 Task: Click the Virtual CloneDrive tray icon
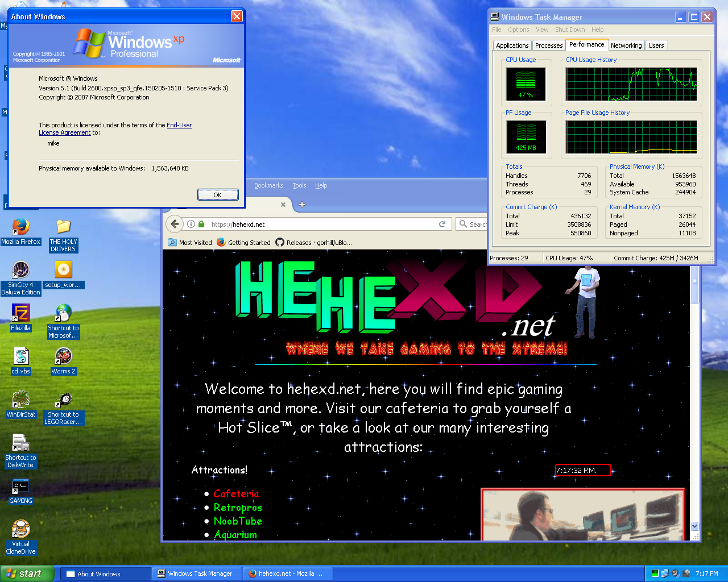pyautogui.click(x=686, y=573)
